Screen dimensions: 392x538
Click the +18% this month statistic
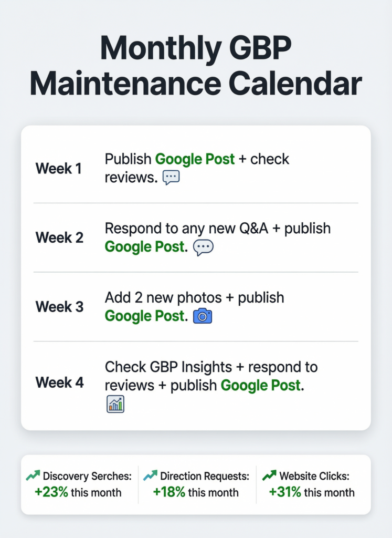pyautogui.click(x=196, y=492)
